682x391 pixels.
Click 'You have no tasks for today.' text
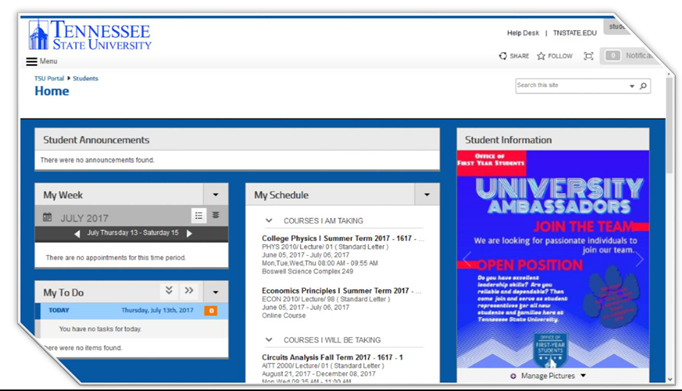(x=100, y=329)
